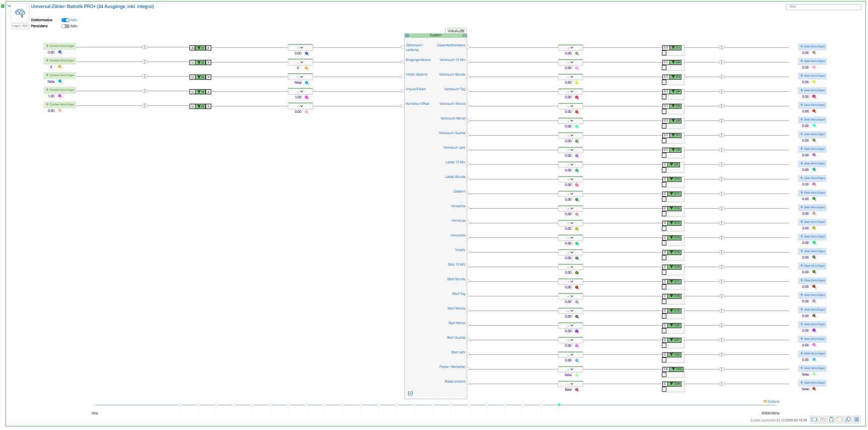Open the folder icon in bottom toolbar
The width and height of the screenshot is (868, 430).
tap(814, 419)
